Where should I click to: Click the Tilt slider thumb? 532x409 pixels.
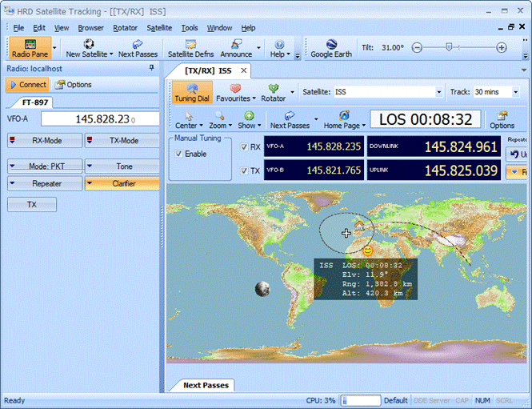tap(449, 47)
